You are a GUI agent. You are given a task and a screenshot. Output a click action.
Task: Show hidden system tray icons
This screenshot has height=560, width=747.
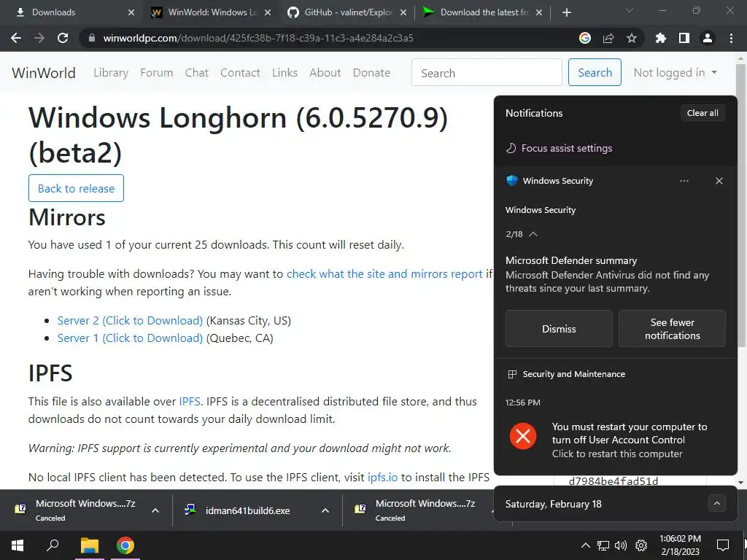point(586,545)
